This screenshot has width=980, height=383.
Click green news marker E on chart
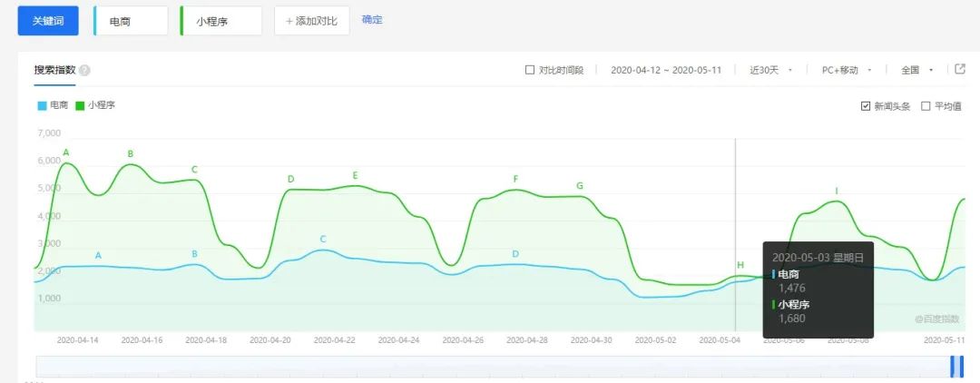[355, 175]
